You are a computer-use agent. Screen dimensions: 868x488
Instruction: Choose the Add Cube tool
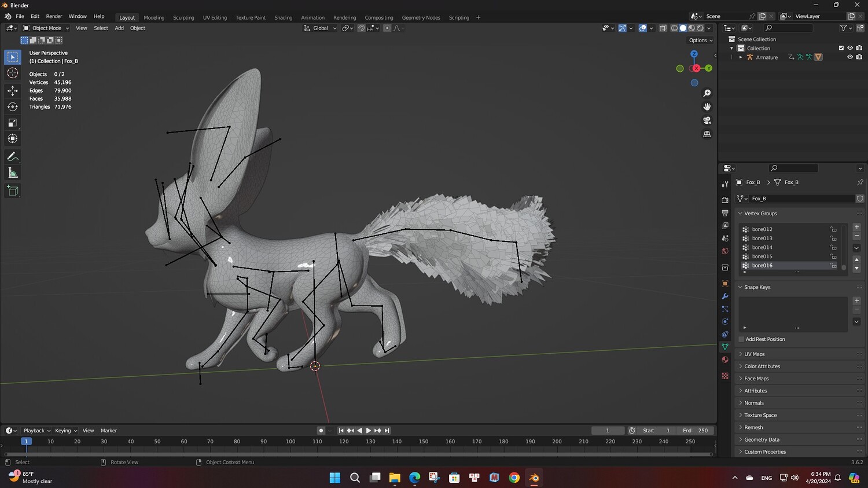tap(13, 191)
